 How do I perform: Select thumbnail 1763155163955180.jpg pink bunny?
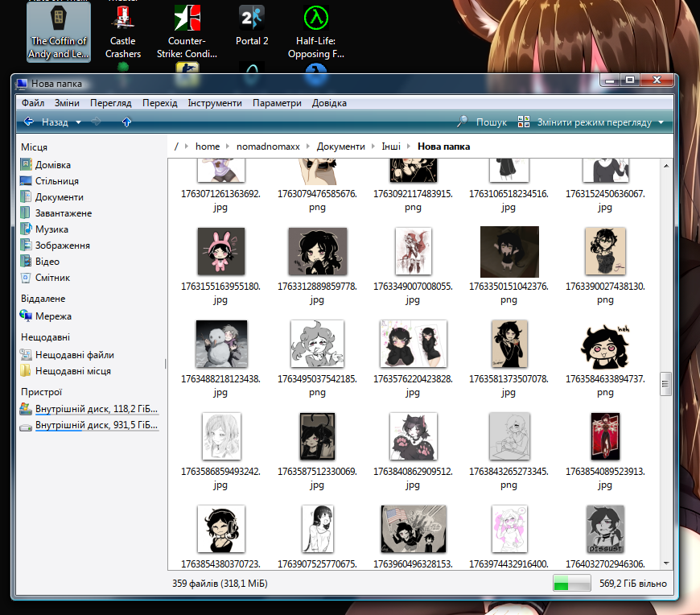point(221,251)
